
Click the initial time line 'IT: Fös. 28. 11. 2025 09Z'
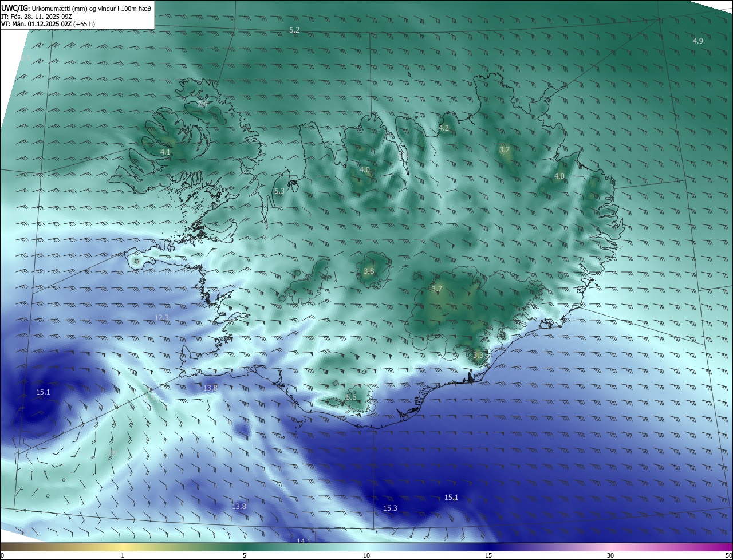tap(36, 17)
